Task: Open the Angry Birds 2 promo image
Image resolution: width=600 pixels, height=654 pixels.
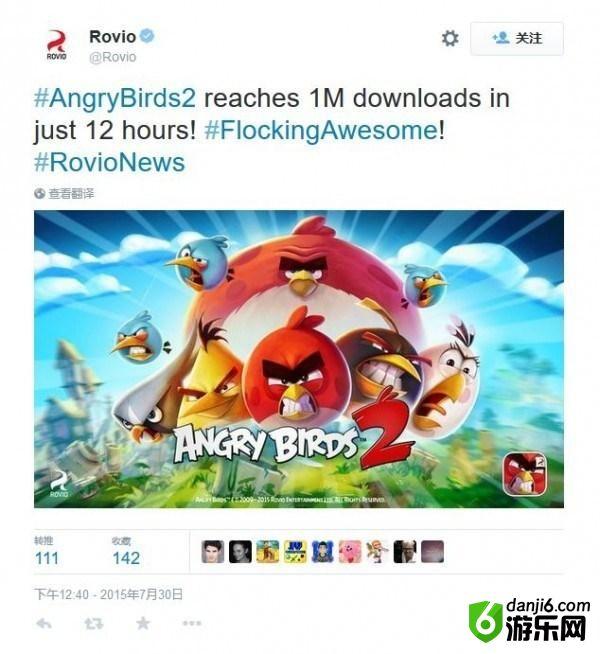Action: tap(299, 359)
